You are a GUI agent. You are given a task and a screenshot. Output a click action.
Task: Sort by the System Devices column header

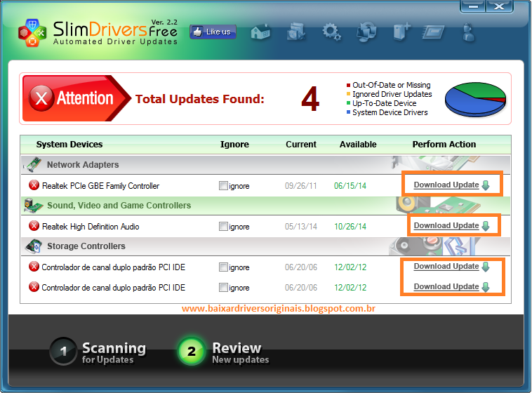pyautogui.click(x=69, y=145)
